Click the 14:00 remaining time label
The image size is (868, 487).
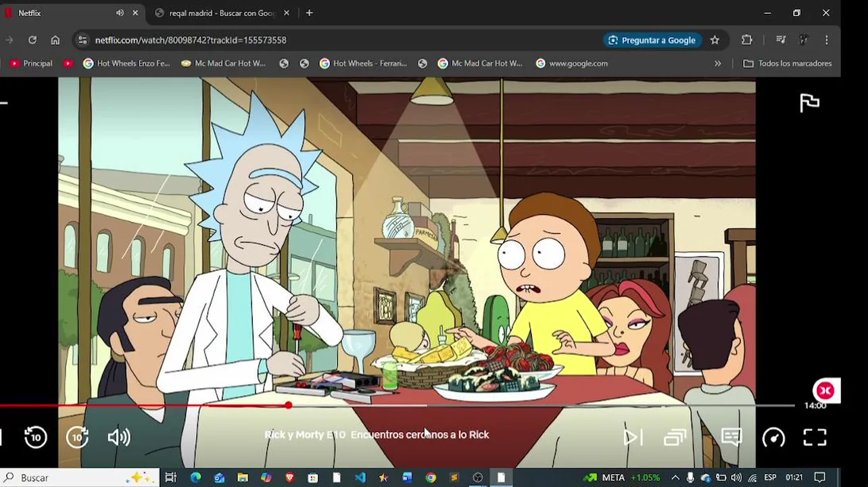coord(815,405)
